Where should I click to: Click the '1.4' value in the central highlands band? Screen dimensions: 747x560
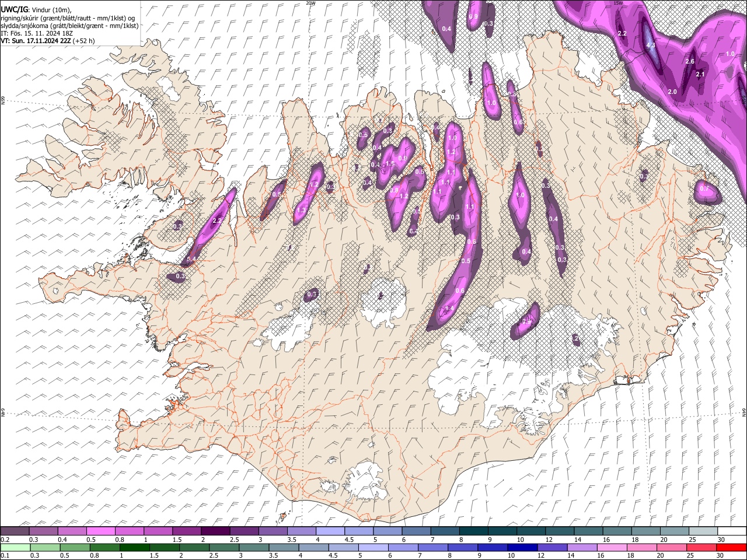pos(449,309)
